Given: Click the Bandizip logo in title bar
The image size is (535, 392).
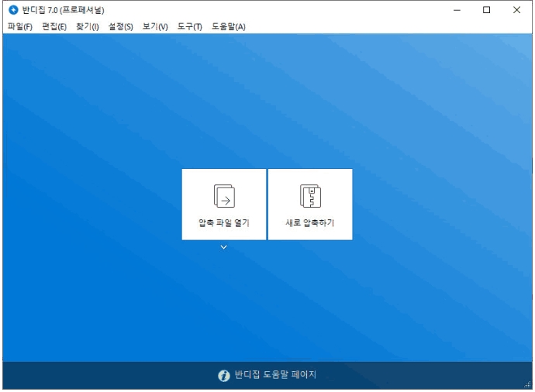Looking at the screenshot, I should [x=13, y=10].
